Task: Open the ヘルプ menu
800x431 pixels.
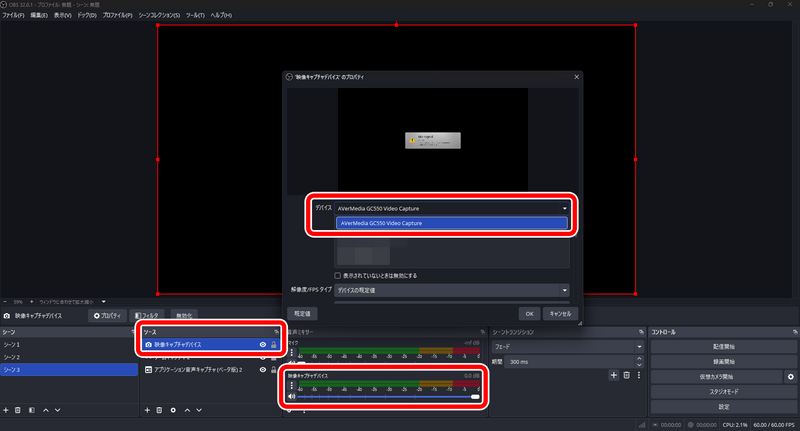Action: (x=221, y=15)
